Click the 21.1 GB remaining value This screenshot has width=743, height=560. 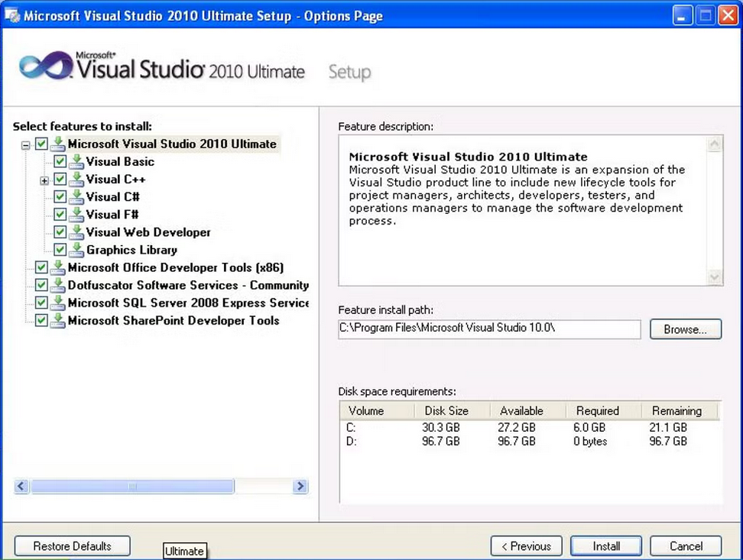[668, 427]
